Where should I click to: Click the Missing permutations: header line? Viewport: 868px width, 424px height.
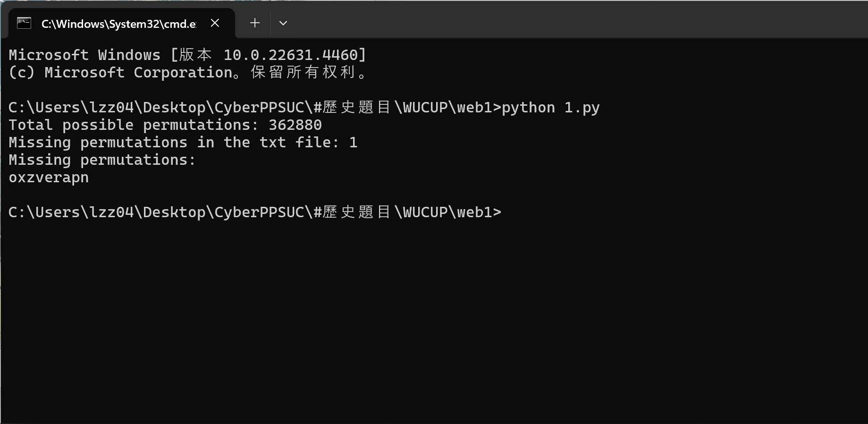point(102,160)
